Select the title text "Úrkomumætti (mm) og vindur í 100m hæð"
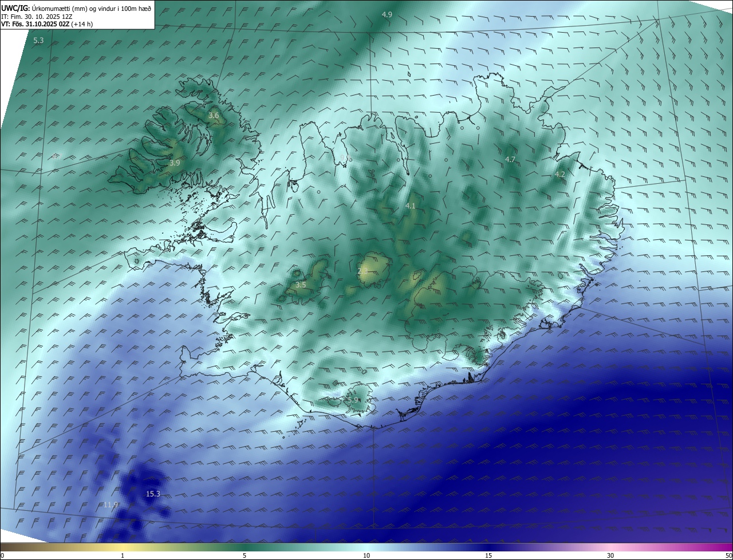Screen dimensions: 733x560 (x=92, y=8)
